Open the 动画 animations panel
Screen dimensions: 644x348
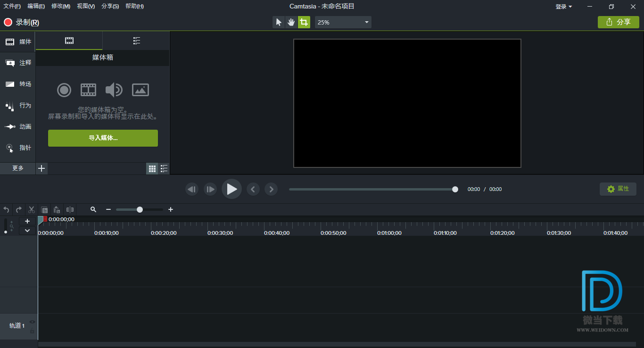18,127
